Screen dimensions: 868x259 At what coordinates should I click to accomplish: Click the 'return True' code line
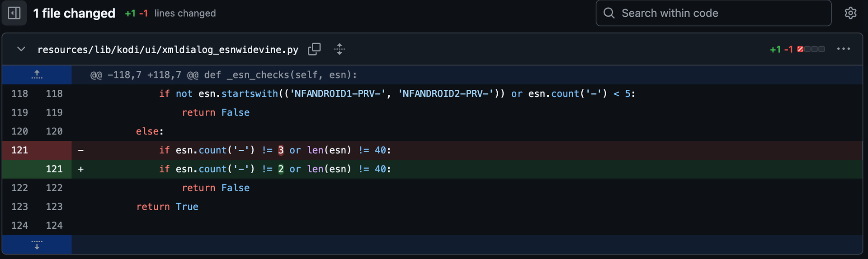tap(167, 207)
